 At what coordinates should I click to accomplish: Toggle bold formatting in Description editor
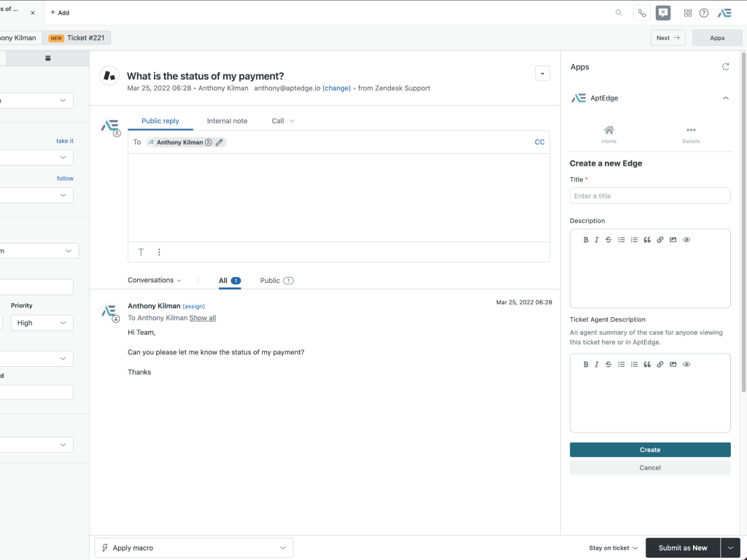[x=586, y=239]
